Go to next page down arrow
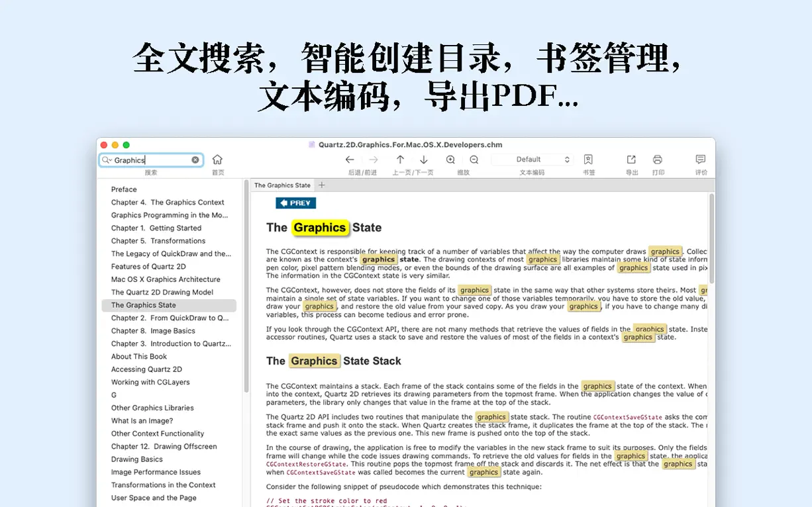 424,160
